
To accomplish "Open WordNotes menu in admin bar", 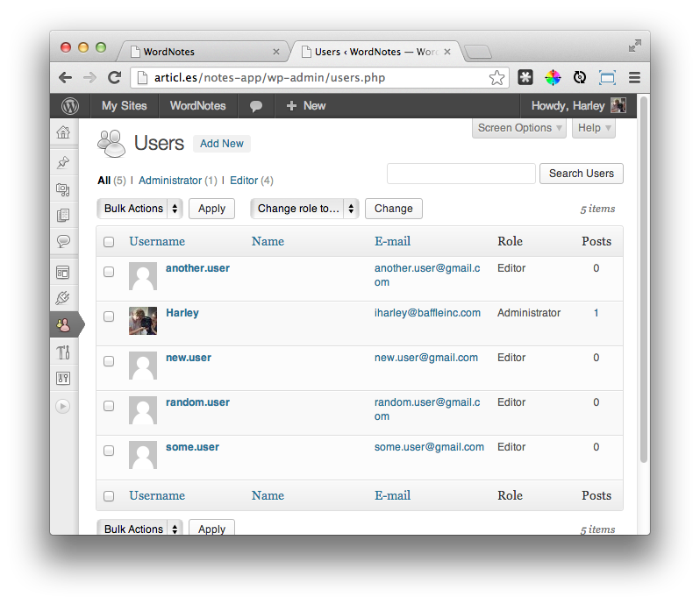I will tap(197, 106).
